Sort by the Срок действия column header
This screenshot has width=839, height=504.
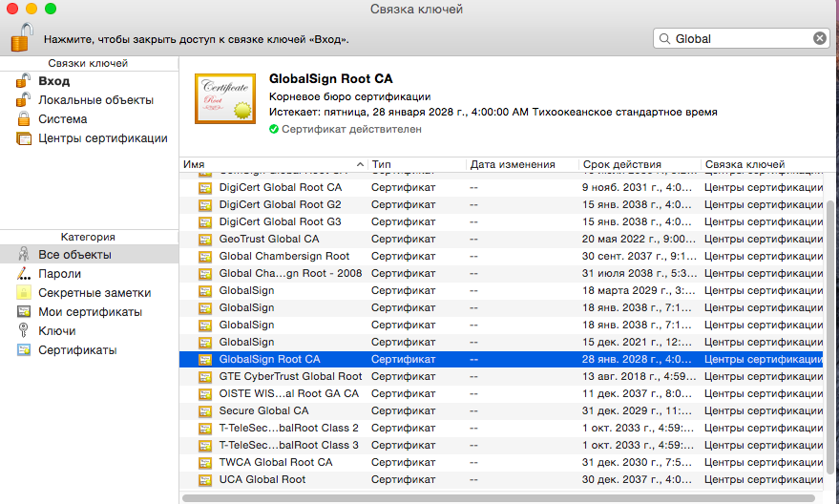(x=640, y=164)
